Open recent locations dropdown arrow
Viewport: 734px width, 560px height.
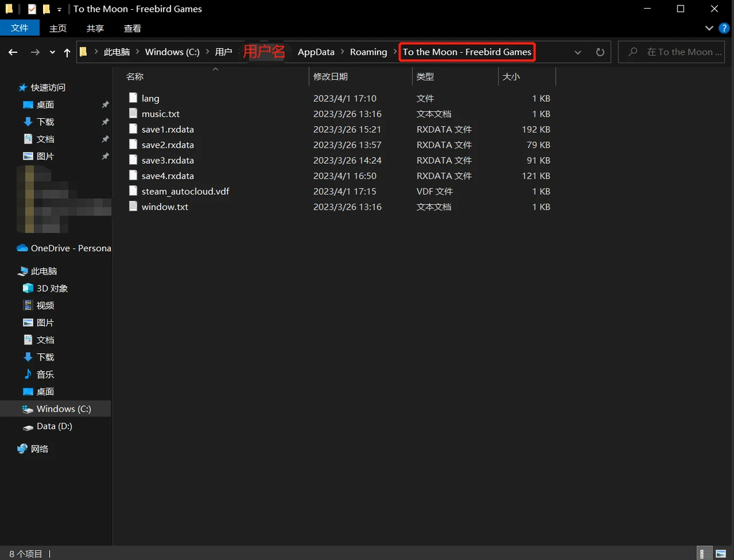tap(52, 52)
